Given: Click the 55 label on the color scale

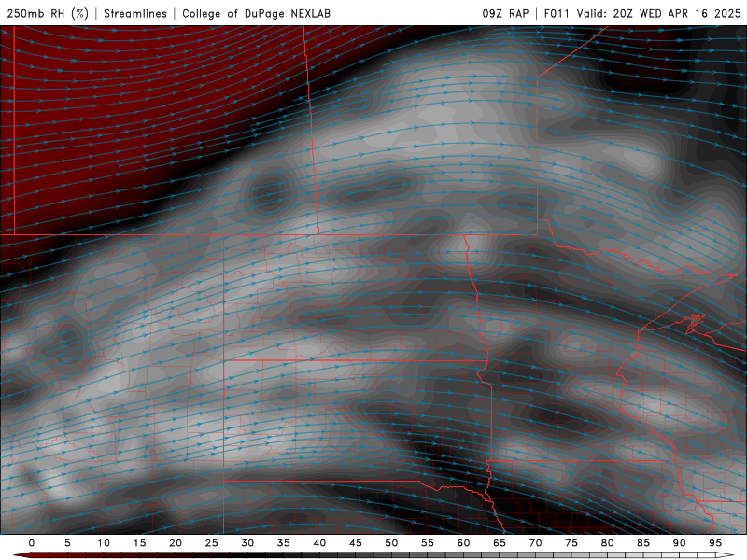Looking at the screenshot, I should coord(428,543).
